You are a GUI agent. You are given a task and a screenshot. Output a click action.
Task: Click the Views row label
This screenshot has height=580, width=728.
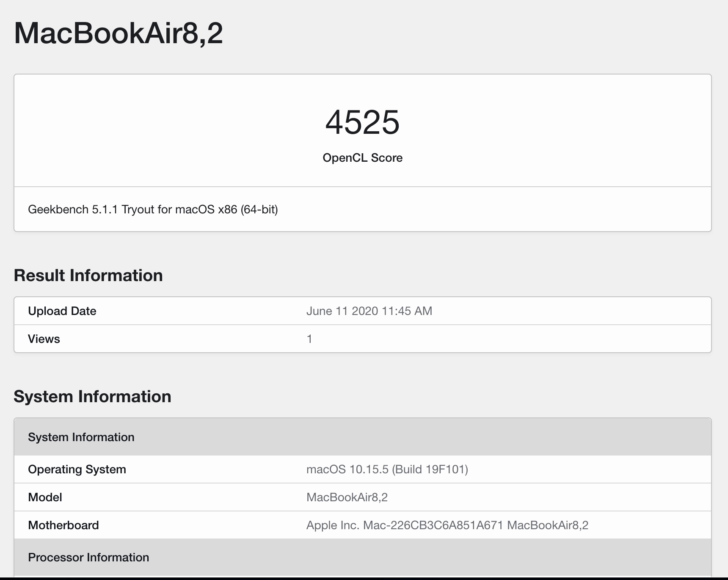point(44,339)
